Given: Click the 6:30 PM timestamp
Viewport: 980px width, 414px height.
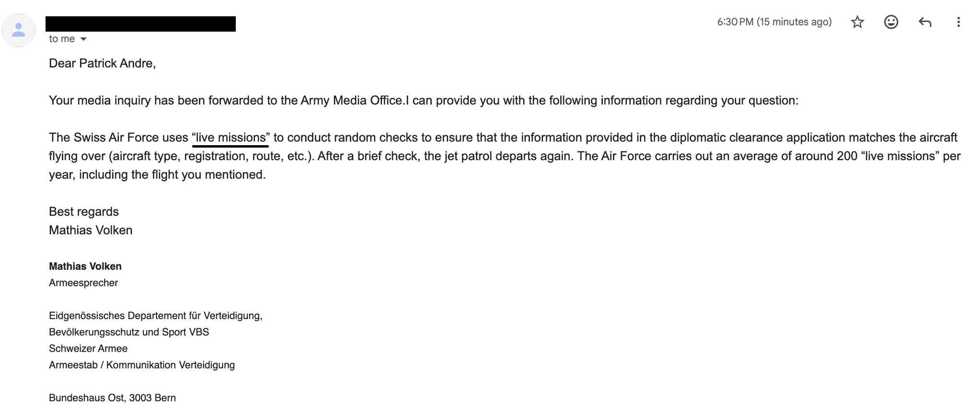Looking at the screenshot, I should (774, 22).
